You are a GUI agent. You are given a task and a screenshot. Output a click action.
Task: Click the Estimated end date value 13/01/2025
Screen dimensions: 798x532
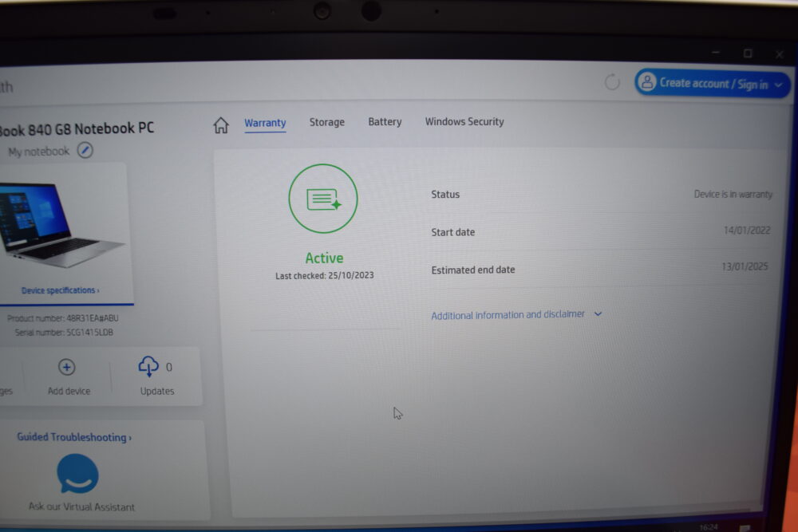745,266
